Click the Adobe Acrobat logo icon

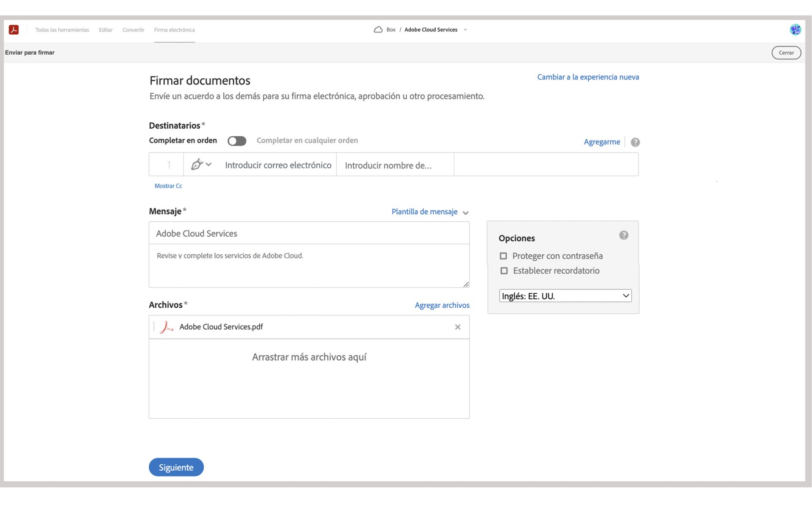pyautogui.click(x=14, y=30)
